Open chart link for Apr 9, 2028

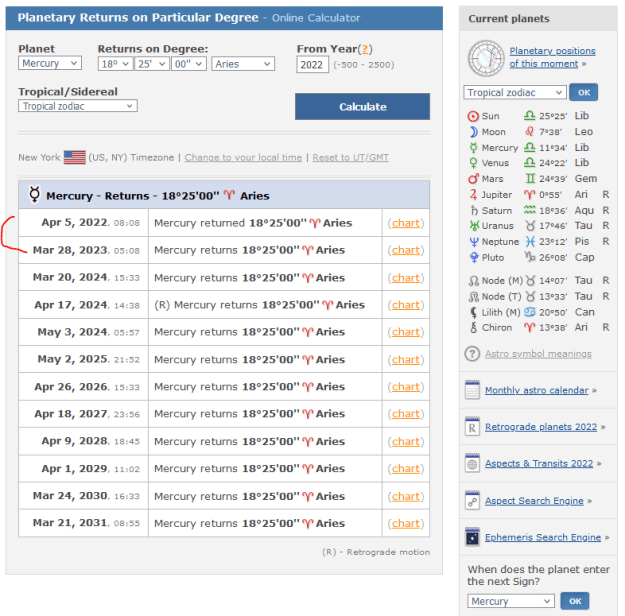coord(406,441)
